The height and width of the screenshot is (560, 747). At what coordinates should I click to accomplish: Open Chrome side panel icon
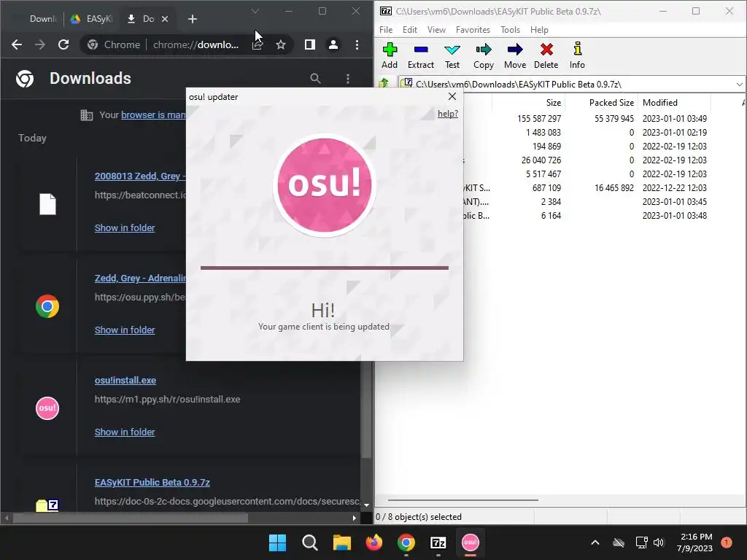click(x=309, y=44)
